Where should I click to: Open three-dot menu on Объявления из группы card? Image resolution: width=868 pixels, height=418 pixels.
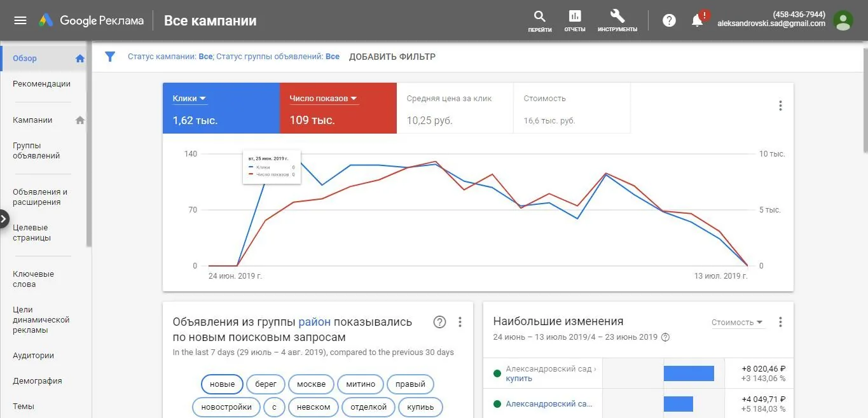pyautogui.click(x=460, y=322)
